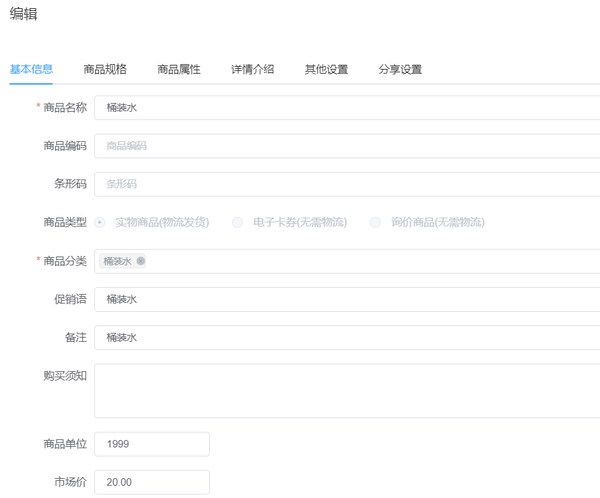600x498 pixels.
Task: Switch to 基本信息 tab
Action: (31, 69)
